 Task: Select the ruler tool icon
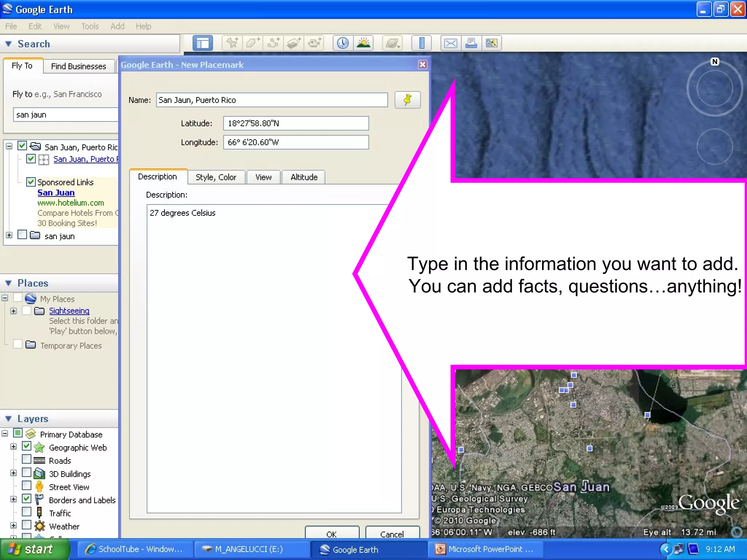point(422,43)
